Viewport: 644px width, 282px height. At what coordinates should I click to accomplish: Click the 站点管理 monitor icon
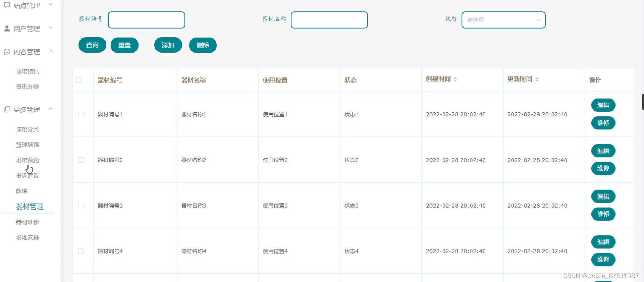pyautogui.click(x=7, y=5)
